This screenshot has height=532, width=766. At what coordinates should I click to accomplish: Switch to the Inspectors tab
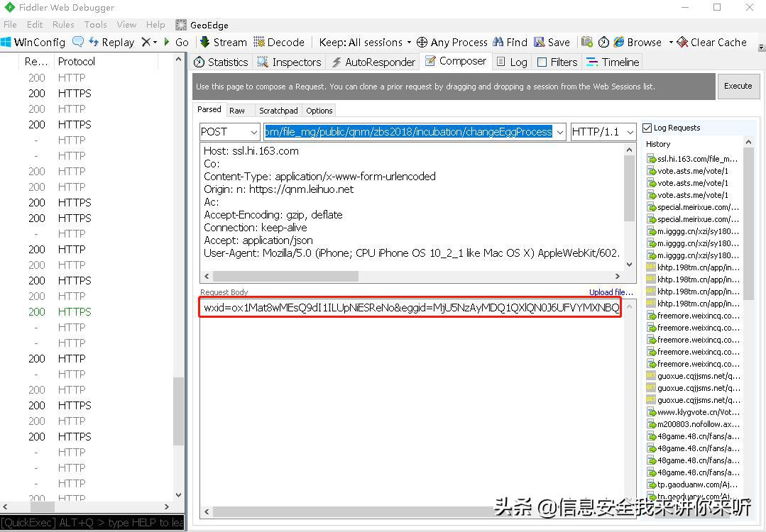point(289,62)
